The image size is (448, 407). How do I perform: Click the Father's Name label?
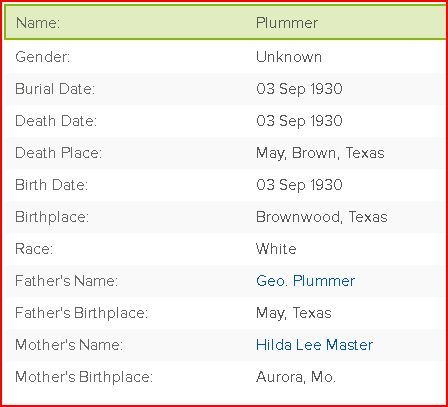coord(66,281)
